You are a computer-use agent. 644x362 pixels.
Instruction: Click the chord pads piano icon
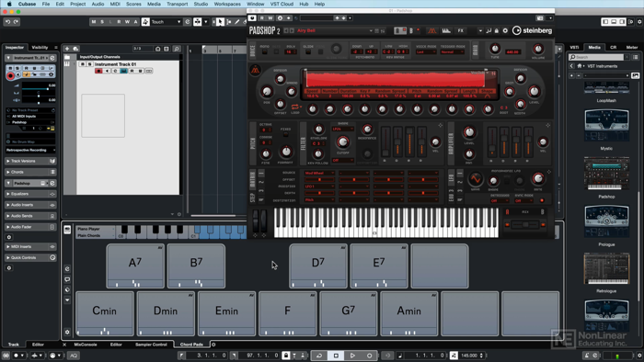click(x=67, y=230)
